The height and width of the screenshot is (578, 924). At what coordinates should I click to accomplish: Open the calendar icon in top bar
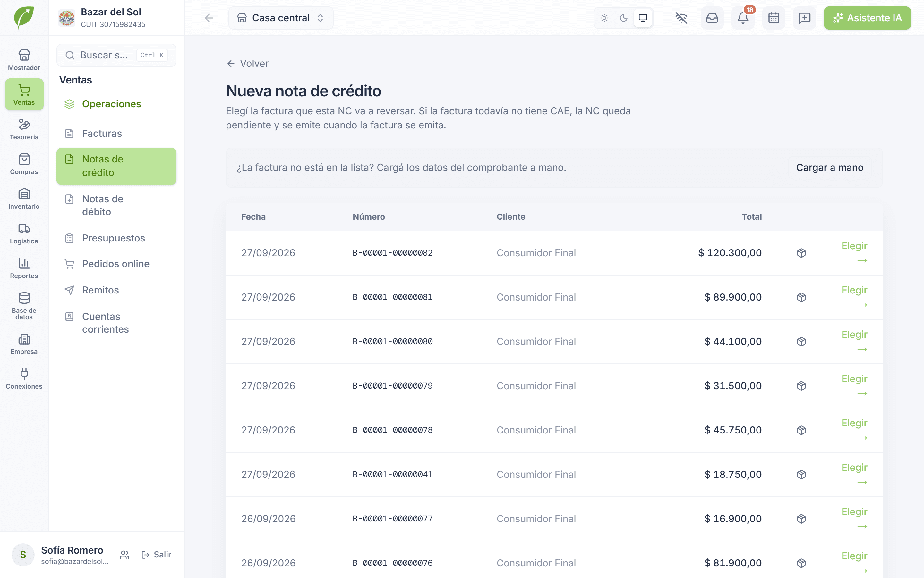tap(774, 18)
